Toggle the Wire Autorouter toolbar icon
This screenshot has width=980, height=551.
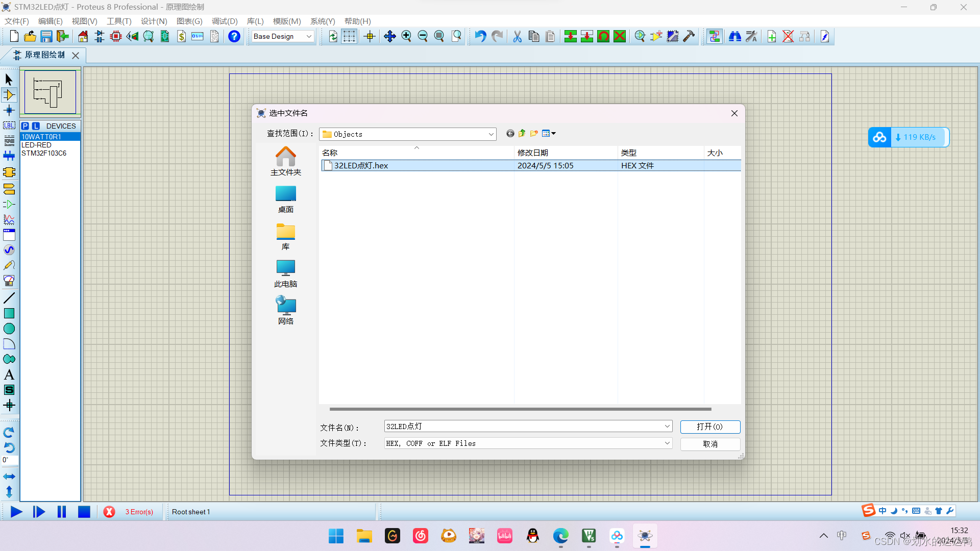pos(715,36)
